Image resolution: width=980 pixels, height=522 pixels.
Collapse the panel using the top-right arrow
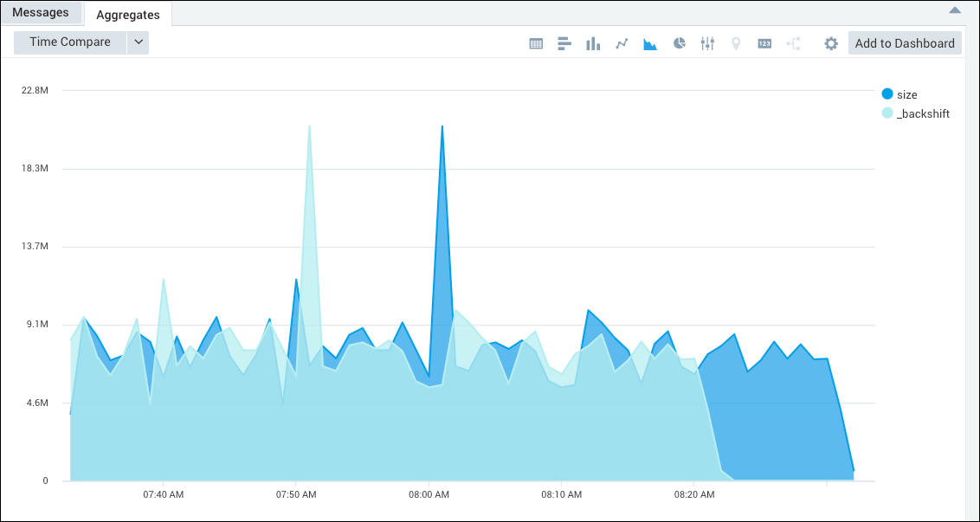click(954, 10)
